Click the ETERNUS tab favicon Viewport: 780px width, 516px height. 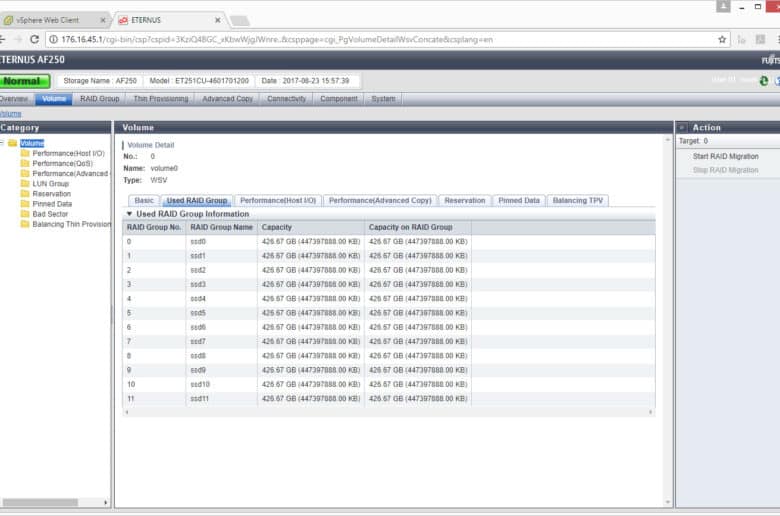click(123, 20)
